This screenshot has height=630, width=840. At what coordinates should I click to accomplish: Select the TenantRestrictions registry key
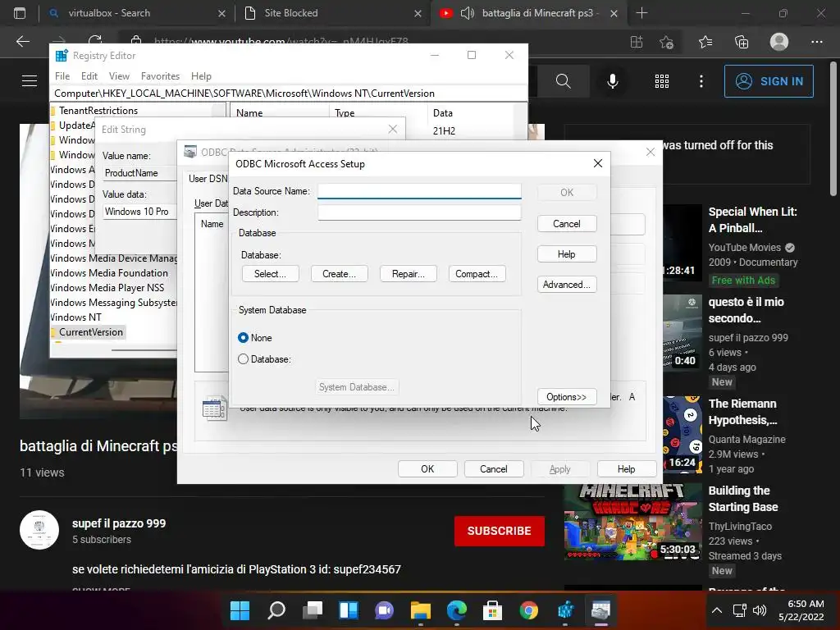pos(98,111)
